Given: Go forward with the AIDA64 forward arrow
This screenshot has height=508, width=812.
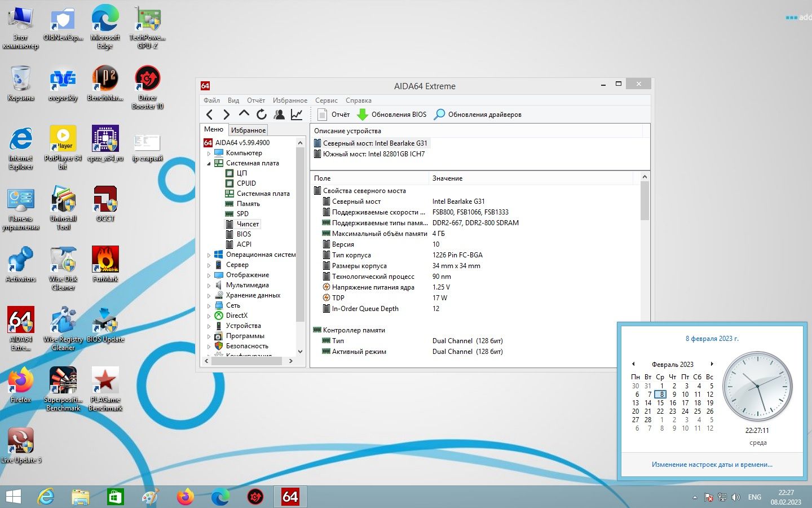Looking at the screenshot, I should tap(227, 115).
